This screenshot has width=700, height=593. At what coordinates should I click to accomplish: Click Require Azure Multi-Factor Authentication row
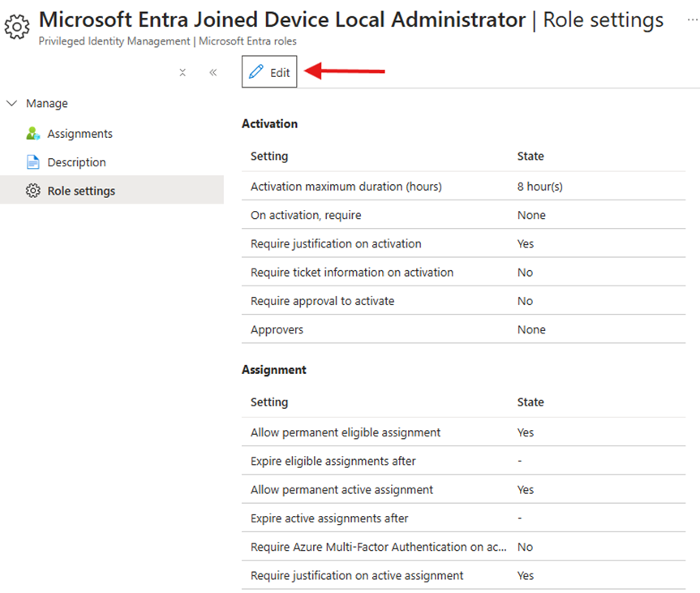point(378,547)
